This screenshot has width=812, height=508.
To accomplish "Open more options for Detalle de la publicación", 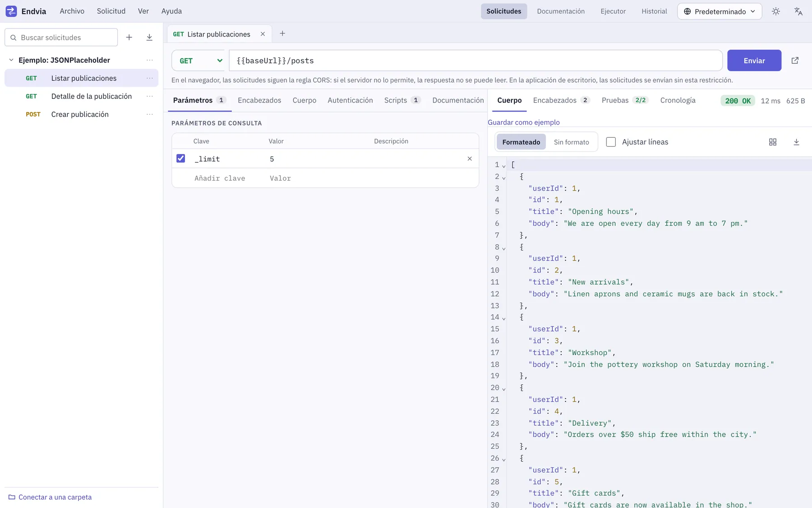I will 150,96.
